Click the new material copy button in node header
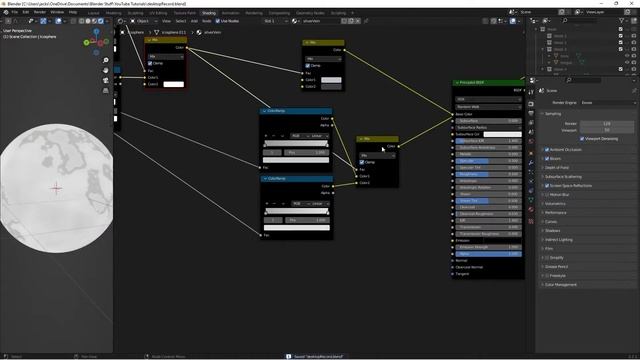The image size is (640, 360). [351, 21]
